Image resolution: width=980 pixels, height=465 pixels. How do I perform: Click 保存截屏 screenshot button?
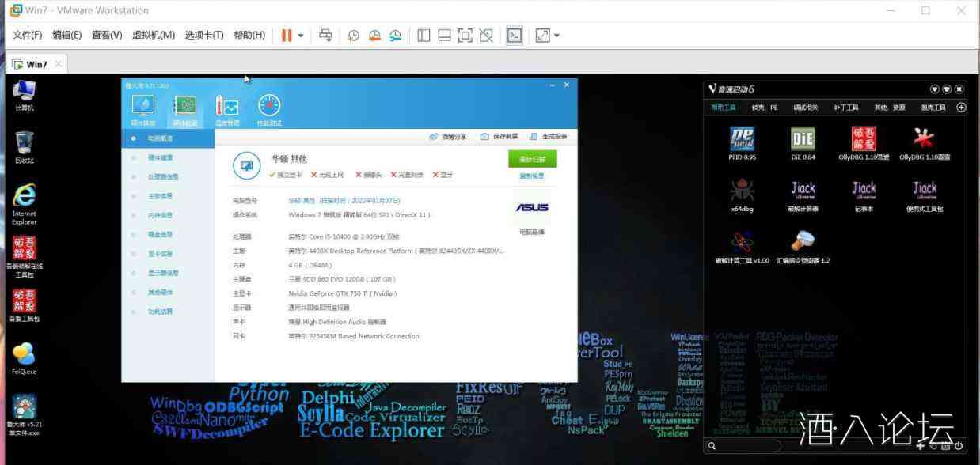pyautogui.click(x=499, y=137)
